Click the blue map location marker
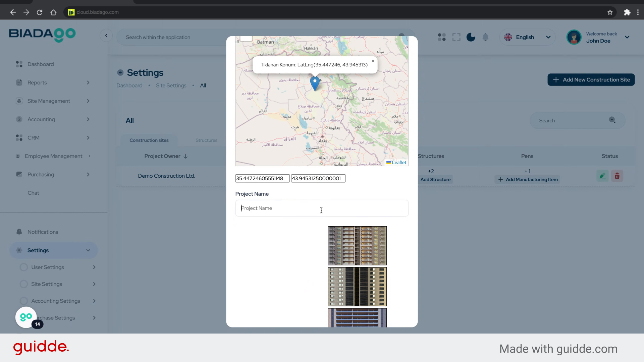This screenshot has width=644, height=362. (x=315, y=82)
